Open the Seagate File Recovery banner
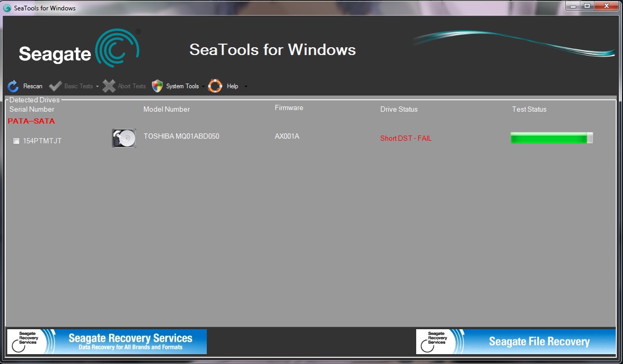This screenshot has width=623, height=364. 516,342
